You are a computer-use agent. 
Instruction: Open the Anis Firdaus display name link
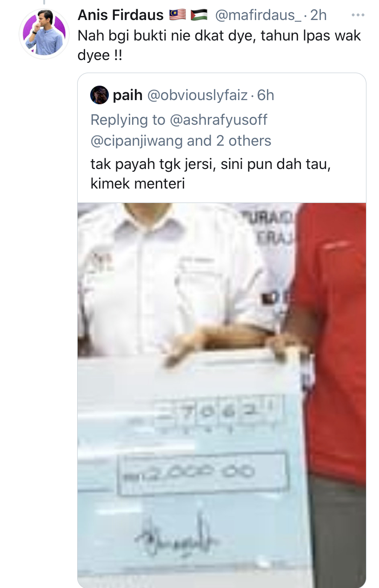point(121,15)
